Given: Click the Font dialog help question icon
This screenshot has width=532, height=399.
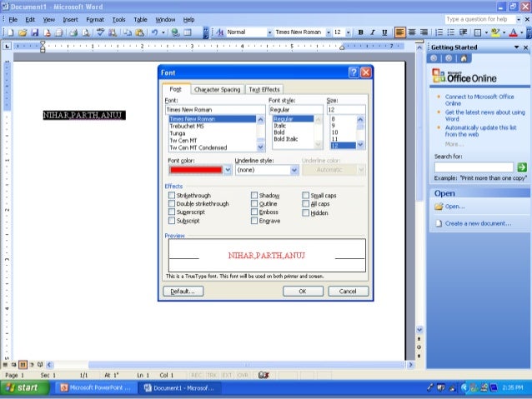Looking at the screenshot, I should tap(354, 72).
